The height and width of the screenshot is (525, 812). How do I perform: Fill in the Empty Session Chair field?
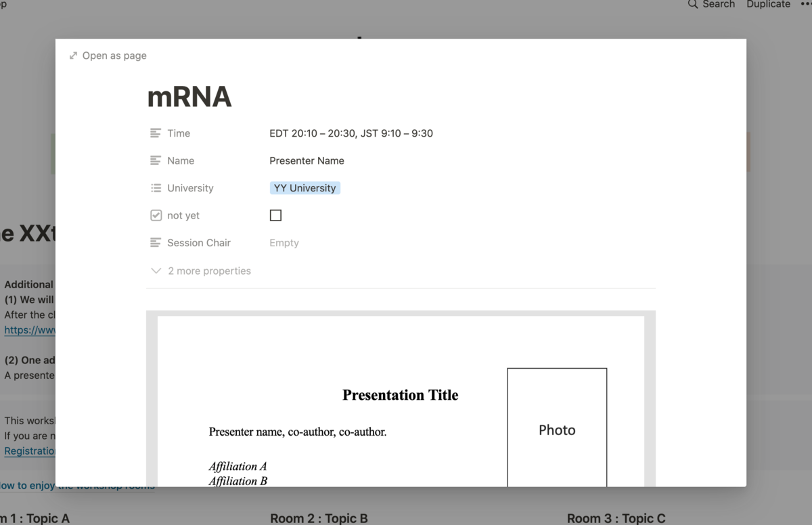[x=284, y=242]
